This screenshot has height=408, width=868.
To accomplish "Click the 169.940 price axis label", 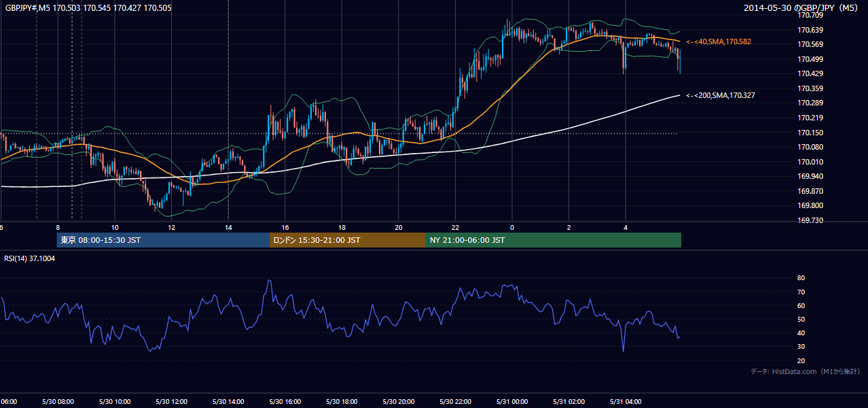I will tap(810, 176).
